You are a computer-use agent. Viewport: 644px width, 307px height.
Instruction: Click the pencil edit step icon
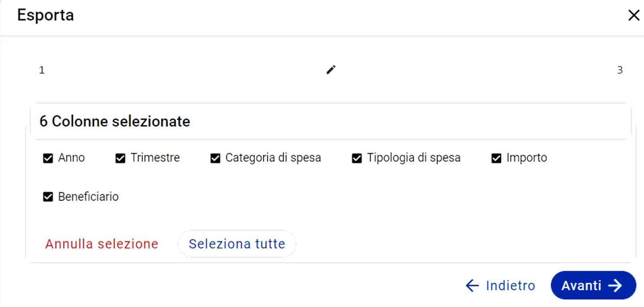click(331, 70)
